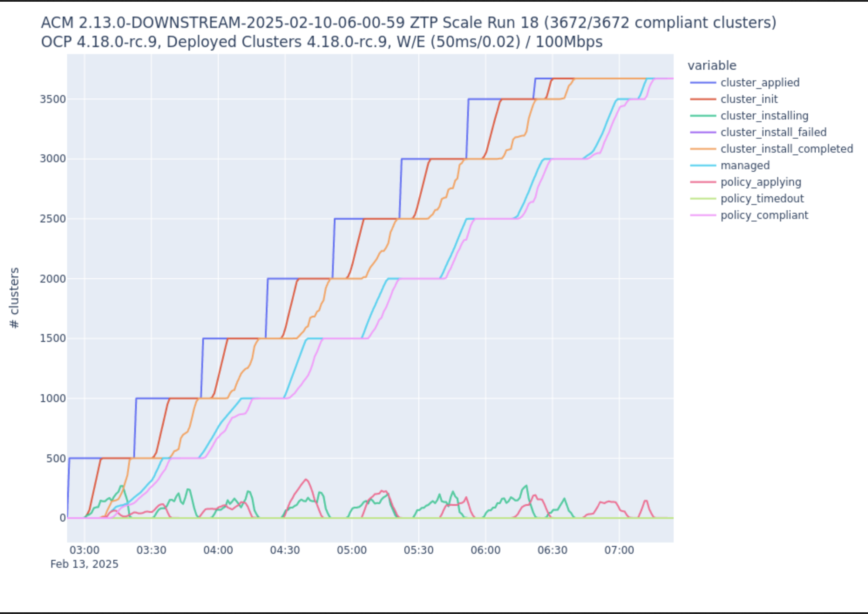Click policy_timedout legend label
Viewport: 868px width, 614px height.
coord(762,198)
